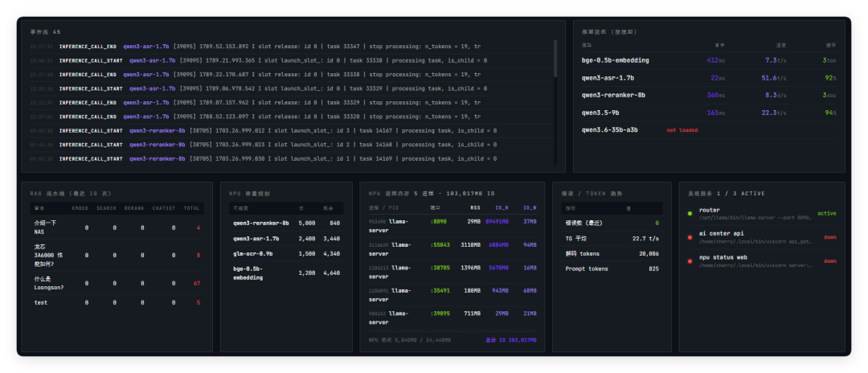The width and height of the screenshot is (868, 373).
Task: Click the 'down' label for ai center api
Action: (x=830, y=237)
